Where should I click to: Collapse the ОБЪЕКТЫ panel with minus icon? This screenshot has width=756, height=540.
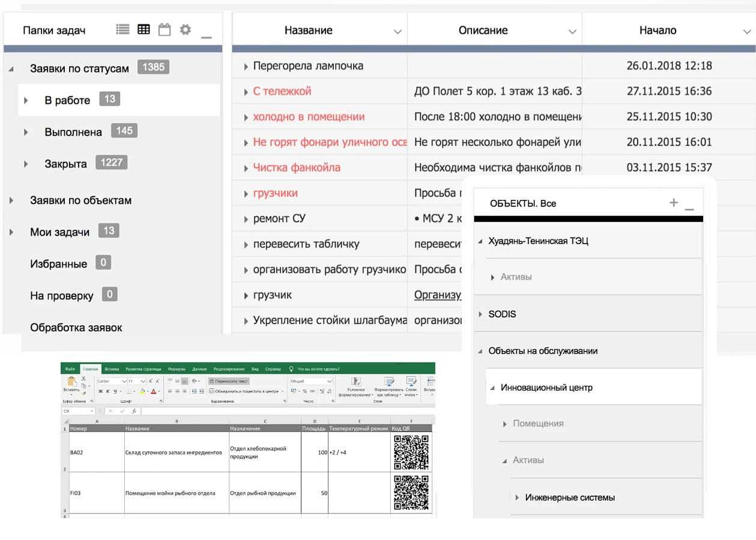point(689,209)
